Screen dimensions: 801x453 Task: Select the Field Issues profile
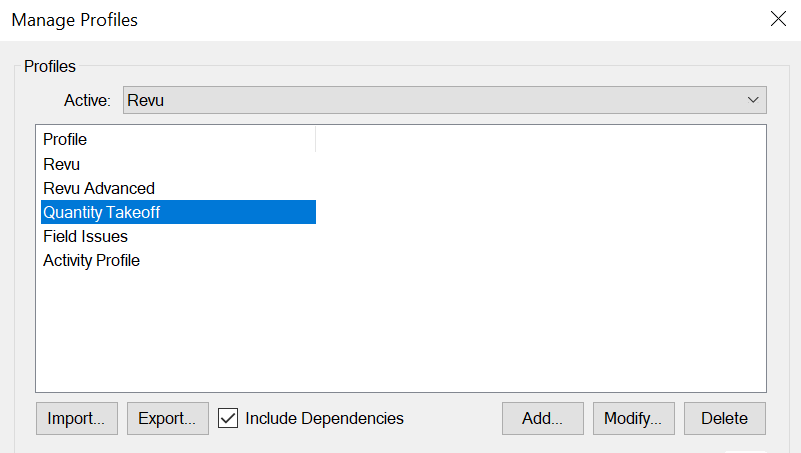pos(178,236)
